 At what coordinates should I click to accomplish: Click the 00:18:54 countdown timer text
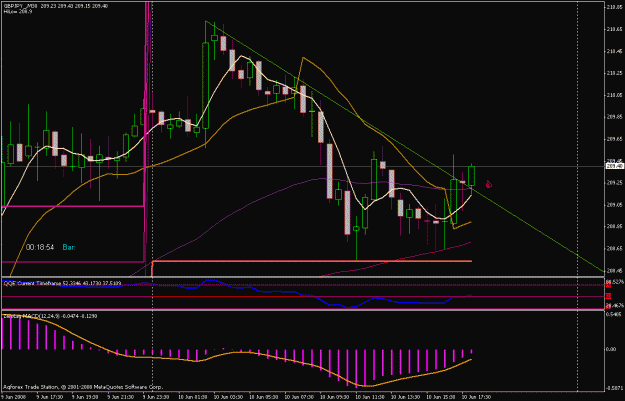(40, 248)
